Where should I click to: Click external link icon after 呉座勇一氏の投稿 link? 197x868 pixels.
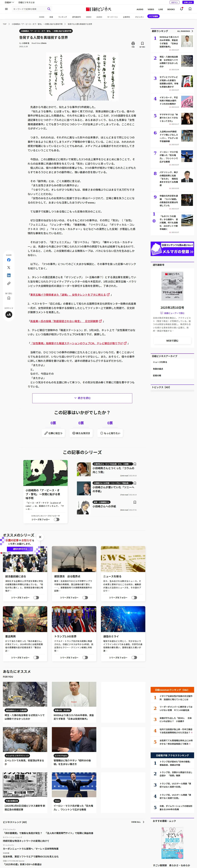(x=100, y=321)
